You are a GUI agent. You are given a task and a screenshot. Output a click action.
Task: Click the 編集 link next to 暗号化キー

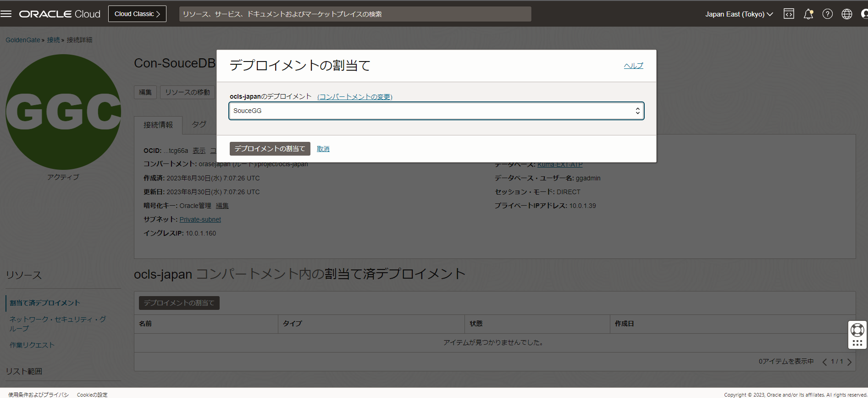222,206
